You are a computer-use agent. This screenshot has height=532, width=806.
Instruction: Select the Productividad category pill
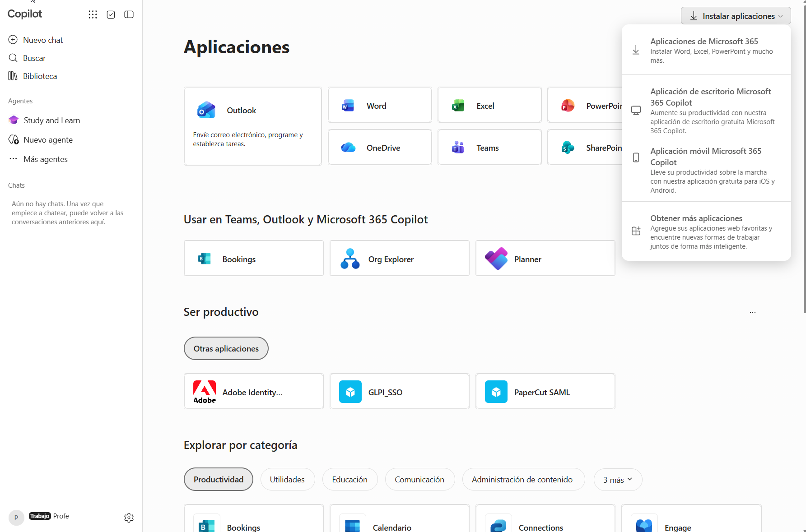(x=219, y=479)
